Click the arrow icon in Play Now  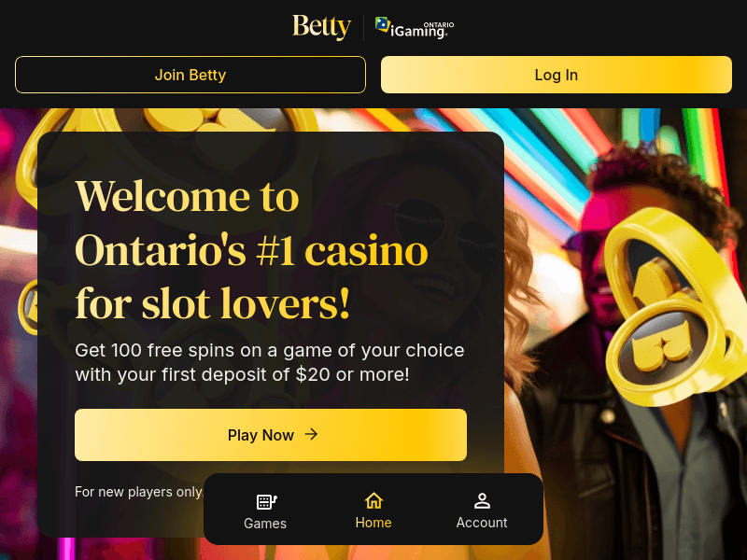tap(312, 434)
